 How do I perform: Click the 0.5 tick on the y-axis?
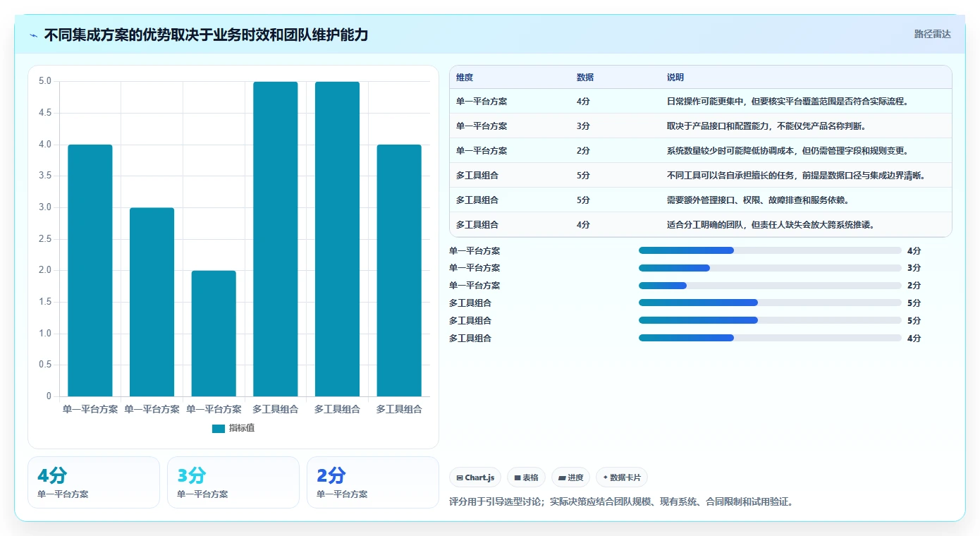tap(44, 365)
